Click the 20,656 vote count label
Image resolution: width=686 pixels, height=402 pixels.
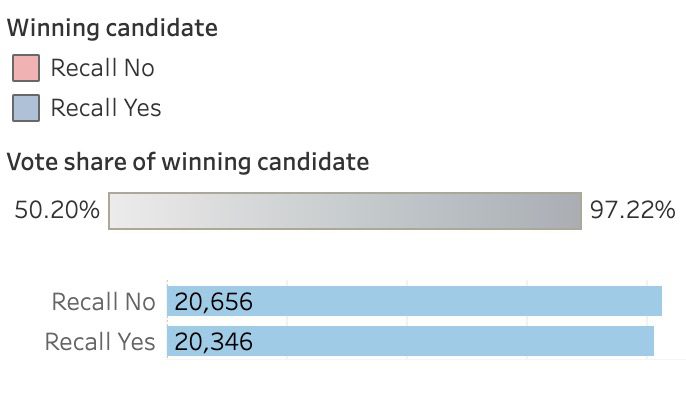tap(214, 301)
